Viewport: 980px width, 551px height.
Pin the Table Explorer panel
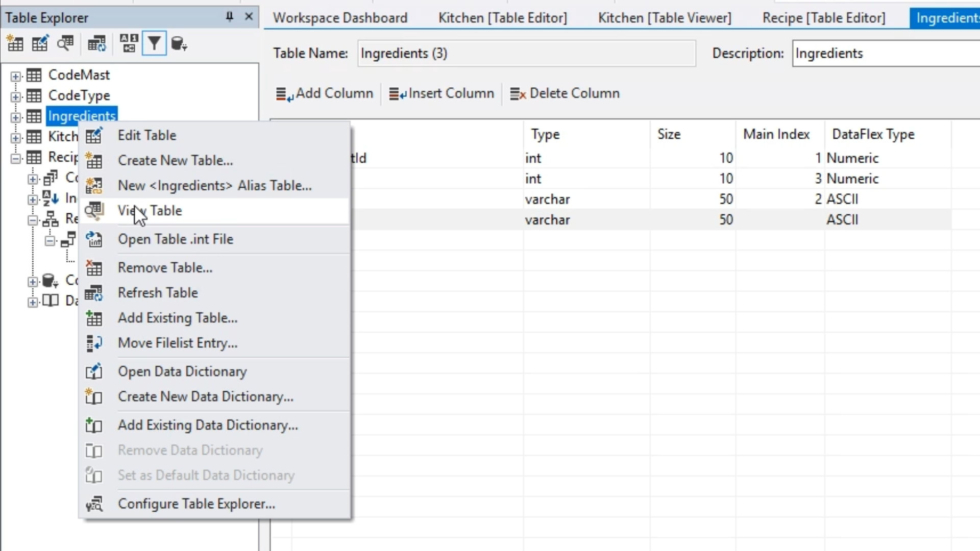[229, 17]
